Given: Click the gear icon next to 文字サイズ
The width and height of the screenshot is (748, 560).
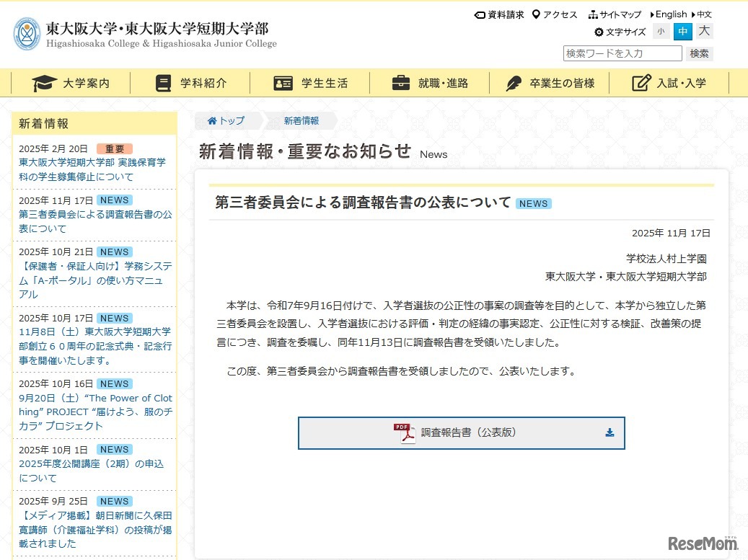Looking at the screenshot, I should tap(598, 32).
